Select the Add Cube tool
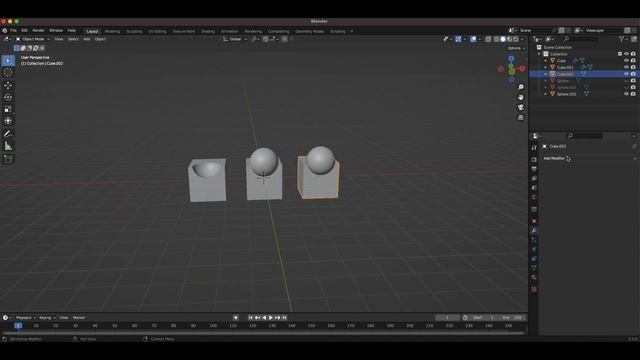Image resolution: width=640 pixels, height=360 pixels. click(8, 159)
